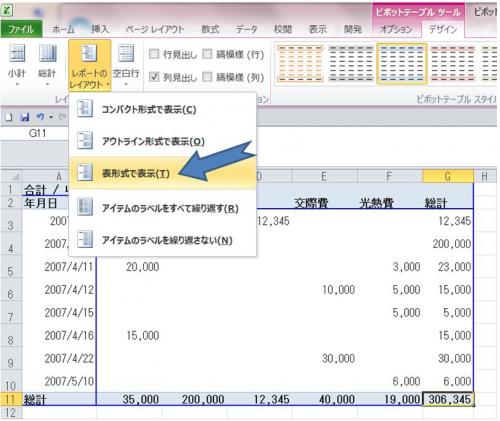Click the select-all corner of the sheet
The width and height of the screenshot is (500, 421).
tap(11, 176)
